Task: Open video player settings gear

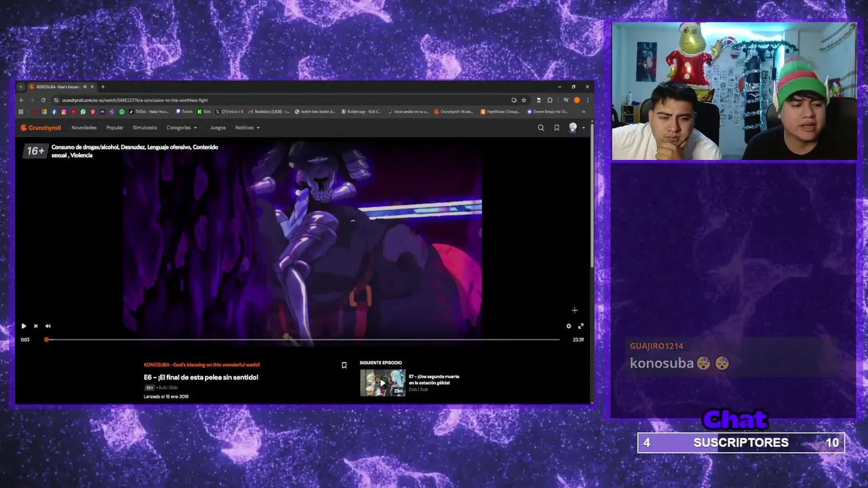Action: pos(569,326)
